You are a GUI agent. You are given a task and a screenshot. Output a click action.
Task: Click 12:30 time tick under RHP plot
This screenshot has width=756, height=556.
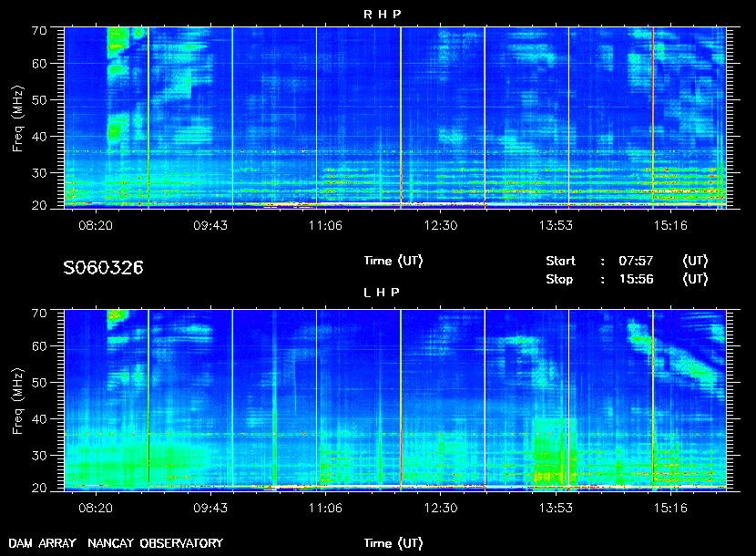pos(441,225)
